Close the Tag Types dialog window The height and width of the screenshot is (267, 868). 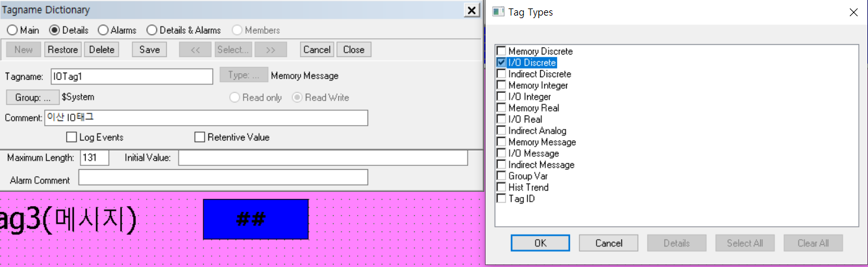tap(853, 12)
